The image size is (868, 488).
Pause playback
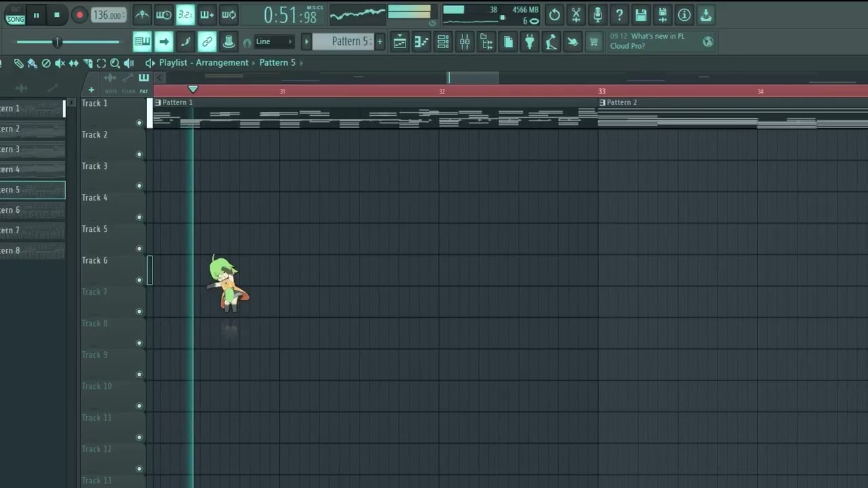pos(37,15)
